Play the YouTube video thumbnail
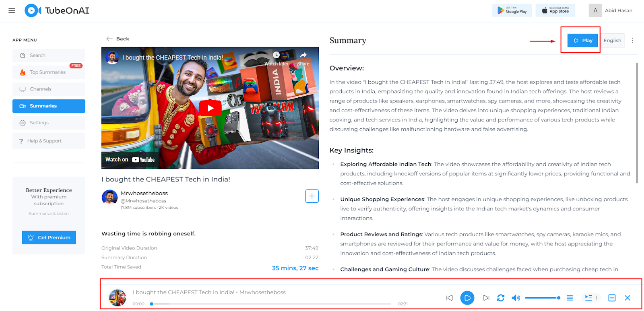The image size is (644, 311). (210, 108)
